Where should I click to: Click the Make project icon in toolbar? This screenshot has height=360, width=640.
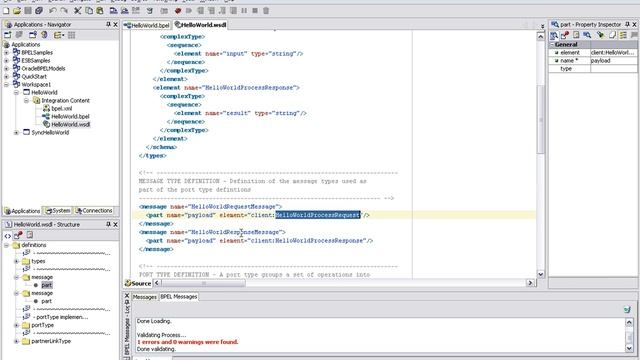113,11
